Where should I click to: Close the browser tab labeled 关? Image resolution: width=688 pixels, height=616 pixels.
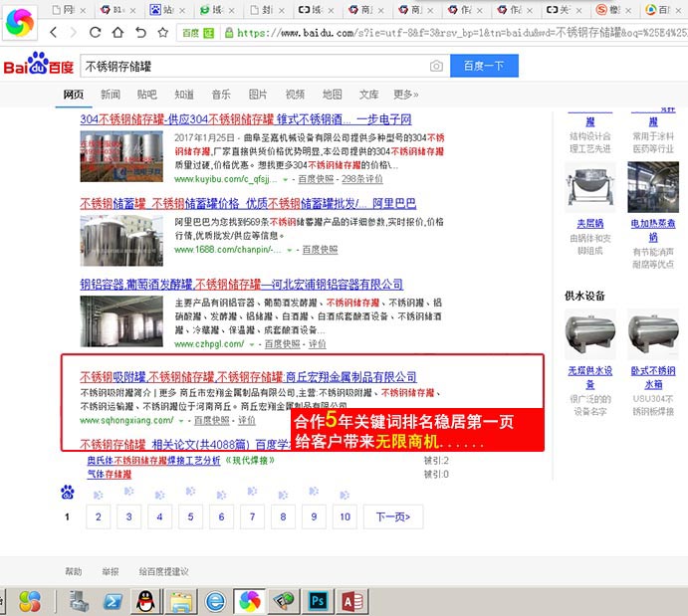pos(579,10)
